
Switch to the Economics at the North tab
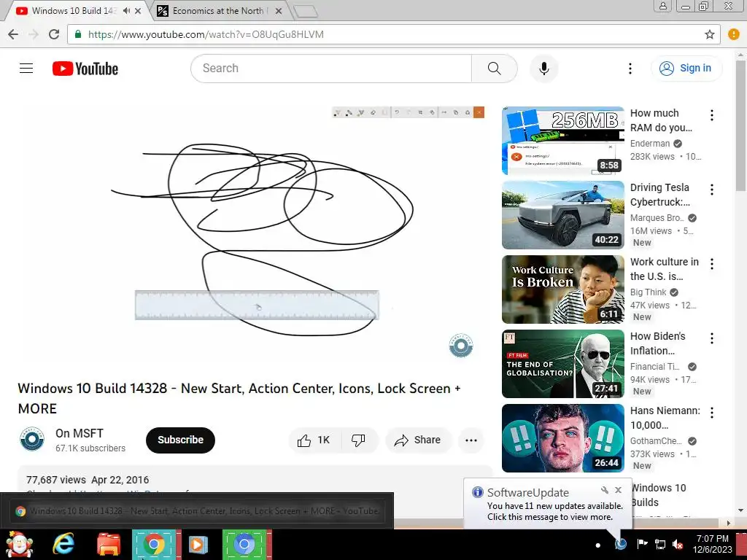click(220, 10)
